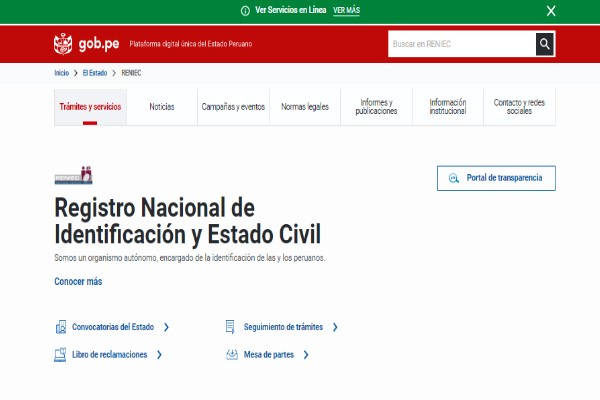Open El Estado breadcrumb link

pyautogui.click(x=95, y=73)
